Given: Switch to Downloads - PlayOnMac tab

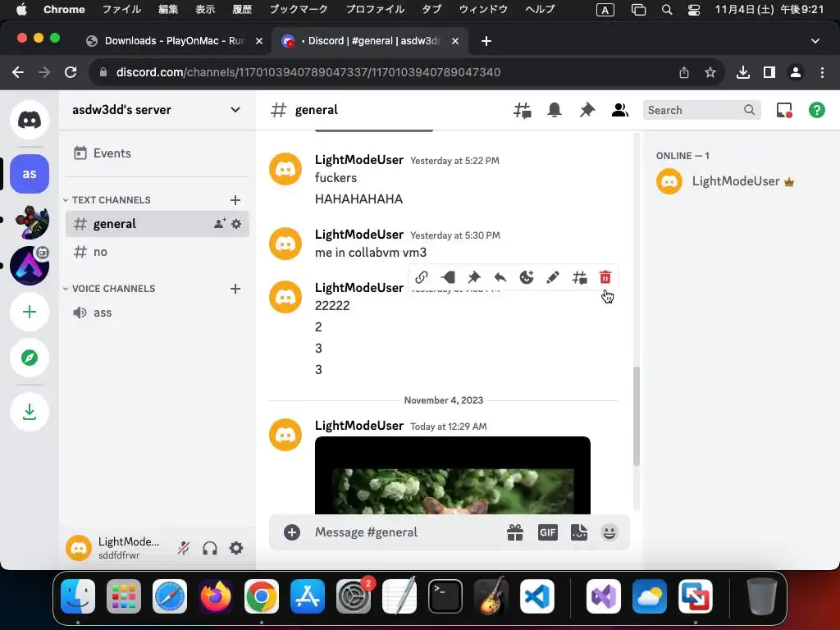Looking at the screenshot, I should (174, 41).
